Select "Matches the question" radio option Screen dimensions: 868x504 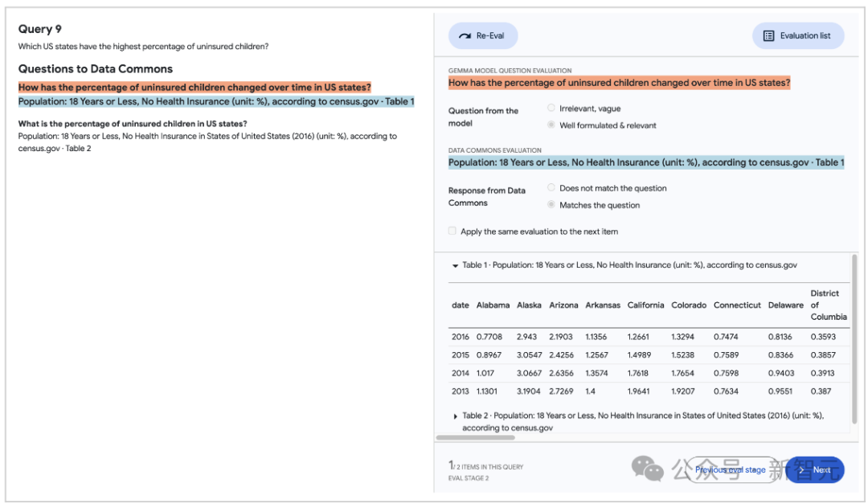[x=551, y=205]
